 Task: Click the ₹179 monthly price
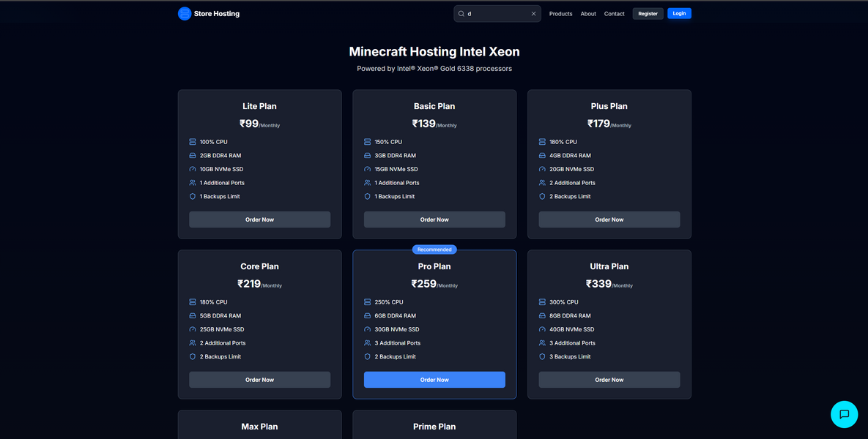[609, 124]
